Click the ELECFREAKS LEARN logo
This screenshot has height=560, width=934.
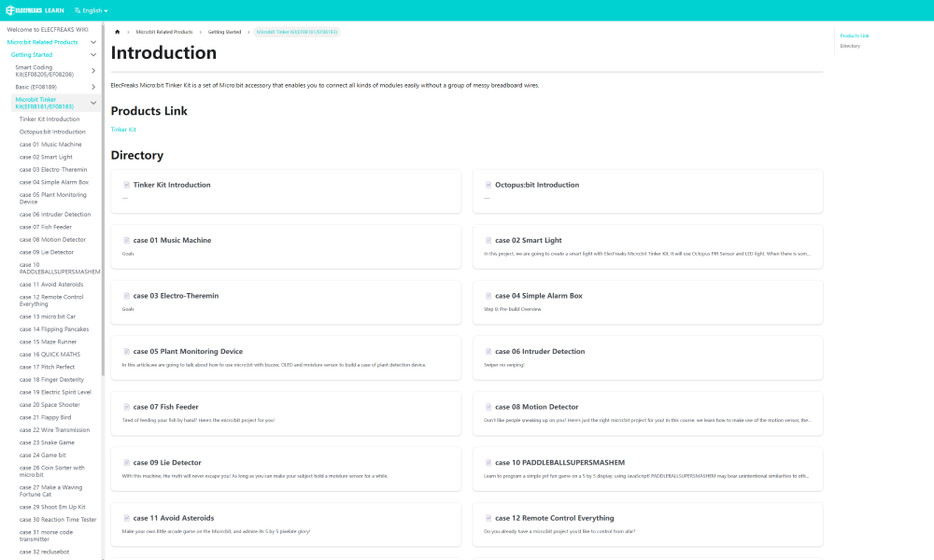click(35, 10)
